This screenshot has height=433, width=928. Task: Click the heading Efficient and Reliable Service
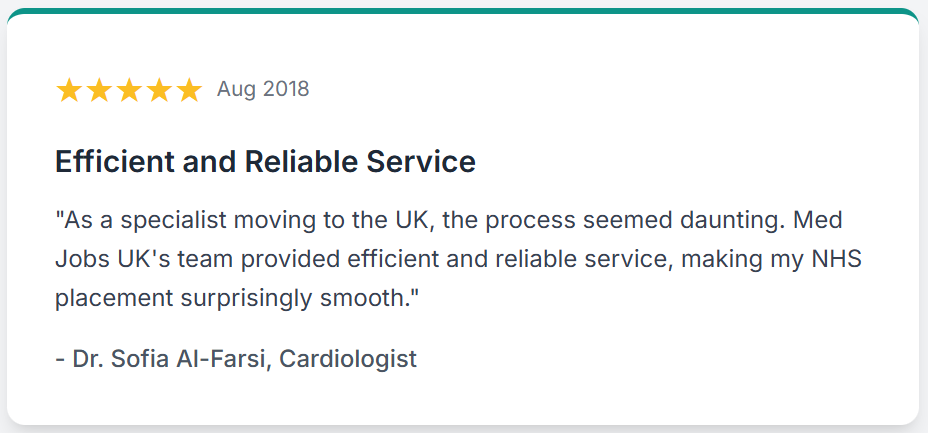[265, 161]
